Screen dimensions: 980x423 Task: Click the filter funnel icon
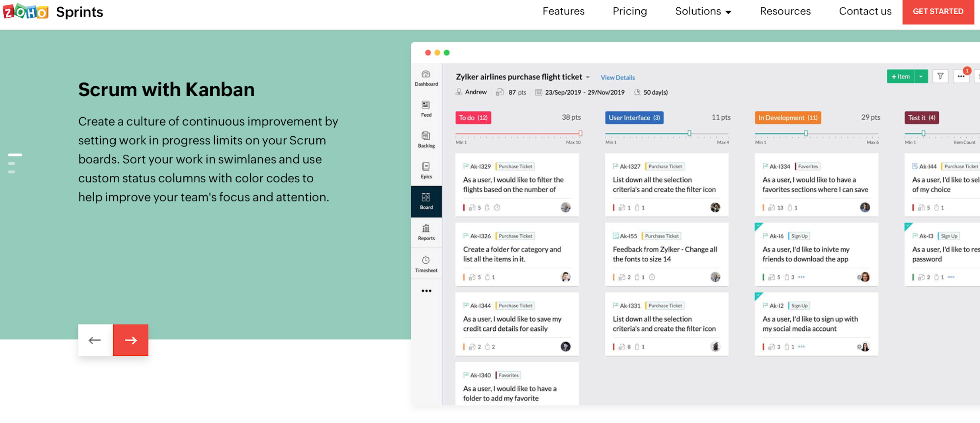click(940, 76)
